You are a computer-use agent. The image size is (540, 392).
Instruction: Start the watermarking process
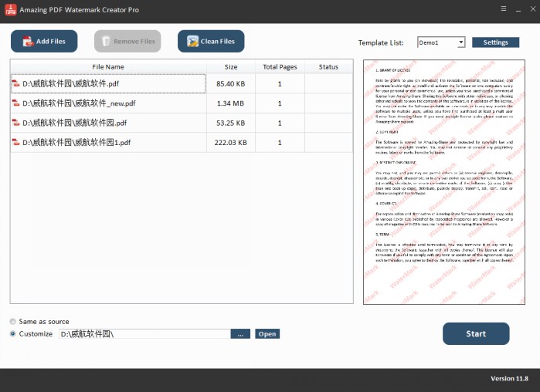[476, 333]
